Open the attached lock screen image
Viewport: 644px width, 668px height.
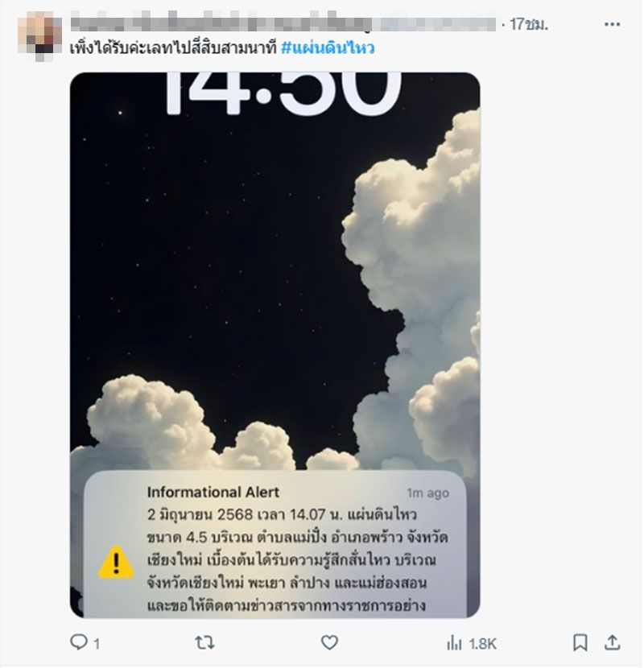275,344
